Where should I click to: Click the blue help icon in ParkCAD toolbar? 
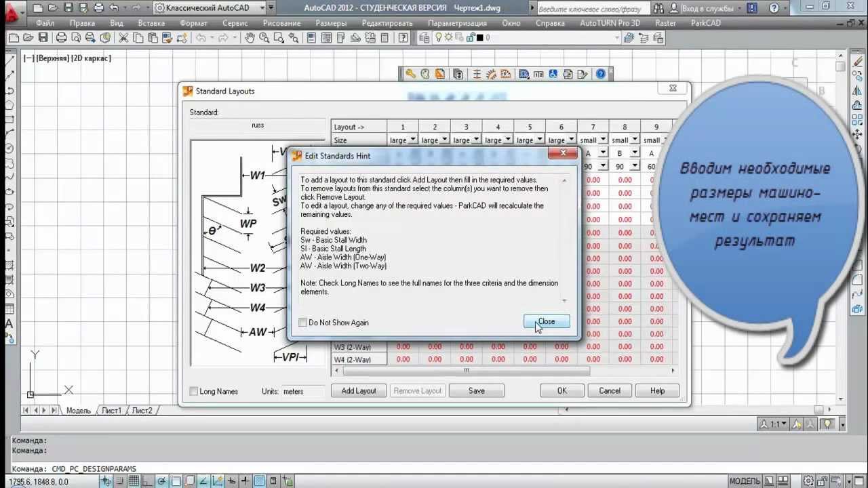click(x=600, y=74)
